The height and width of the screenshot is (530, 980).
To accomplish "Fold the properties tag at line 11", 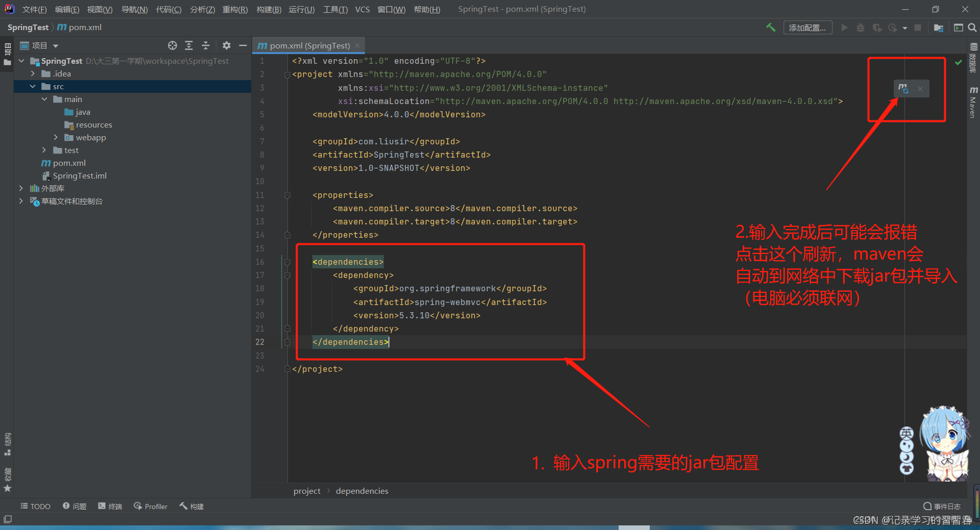I will [x=287, y=195].
